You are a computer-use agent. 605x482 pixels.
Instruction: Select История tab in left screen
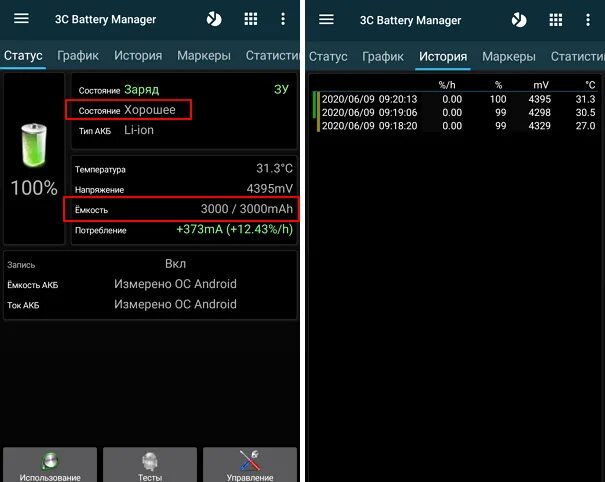pyautogui.click(x=138, y=56)
